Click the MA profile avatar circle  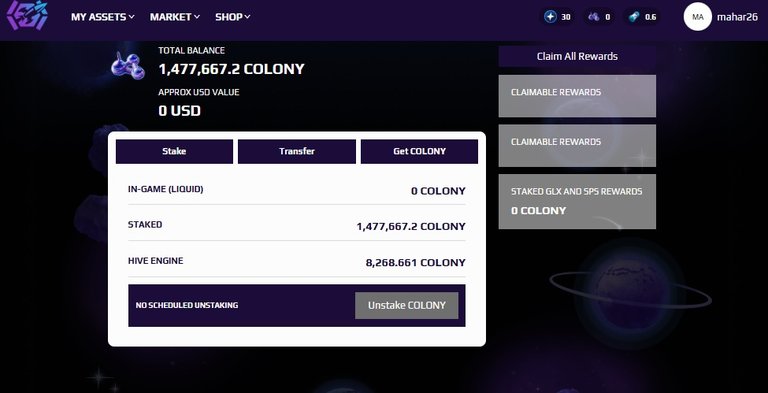pyautogui.click(x=697, y=17)
